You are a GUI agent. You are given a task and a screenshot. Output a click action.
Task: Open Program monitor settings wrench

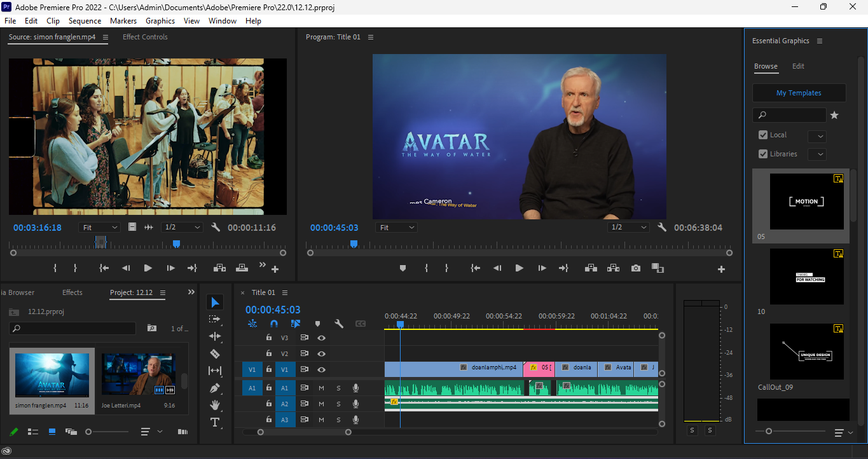[x=662, y=227]
